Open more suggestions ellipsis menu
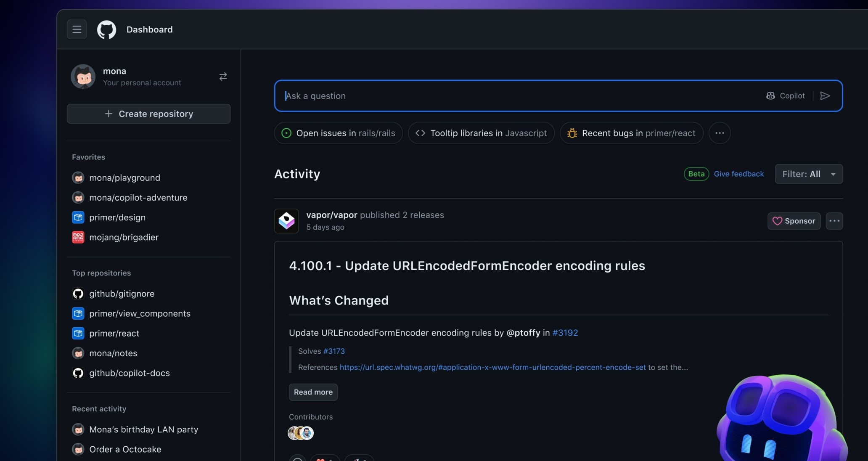 pos(720,133)
